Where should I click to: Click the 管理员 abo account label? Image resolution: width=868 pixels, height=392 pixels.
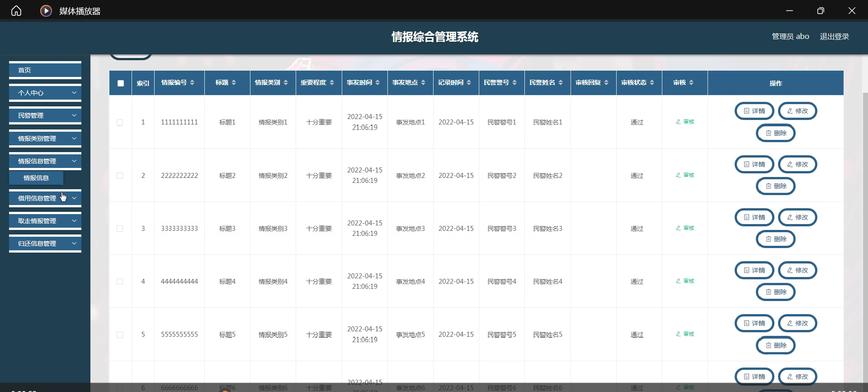point(790,37)
